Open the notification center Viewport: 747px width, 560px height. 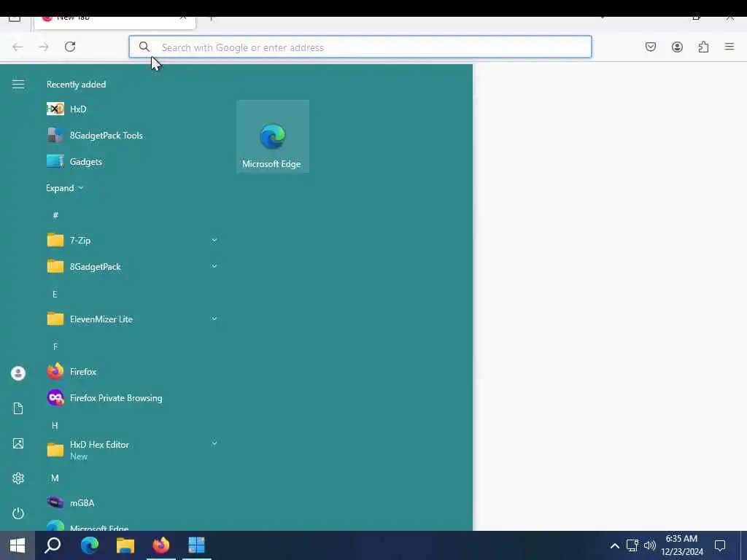pos(720,545)
